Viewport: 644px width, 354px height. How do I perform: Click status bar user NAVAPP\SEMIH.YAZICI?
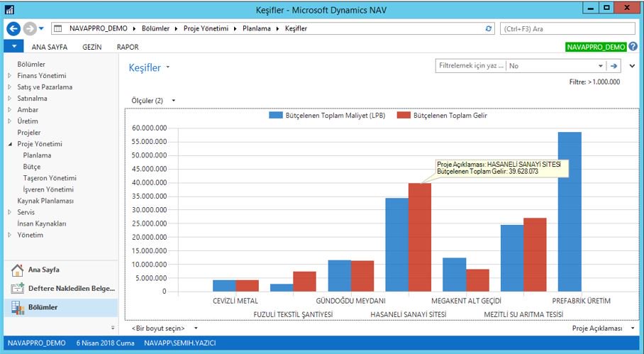180,343
